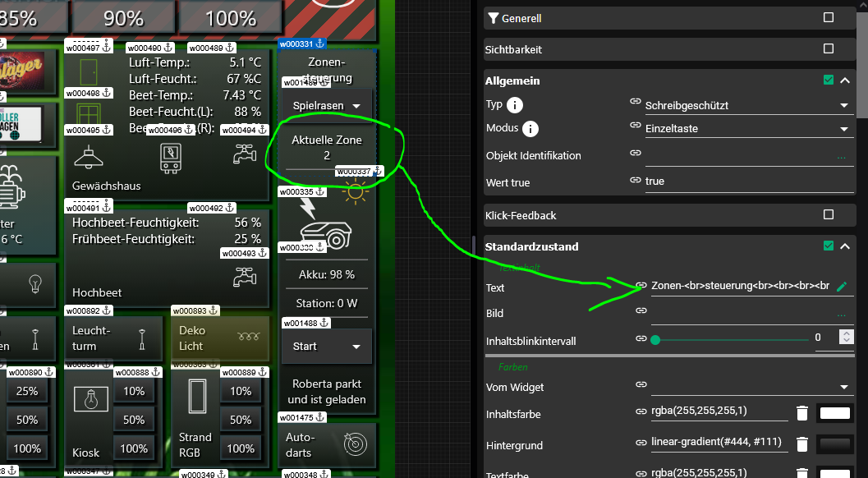Click the Hochbeet water tap icon

(x=245, y=276)
